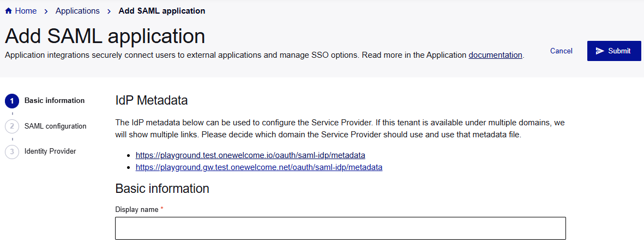This screenshot has height=243, width=644.
Task: Click the current breadcrumb Add SAML application
Action: point(161,11)
